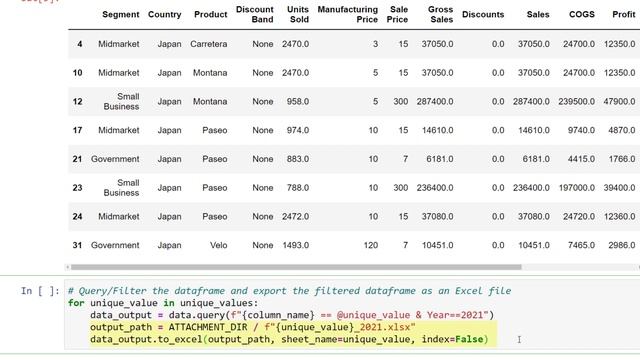
Task: Click the horizontal scrollbar under the table
Action: [x=296, y=267]
